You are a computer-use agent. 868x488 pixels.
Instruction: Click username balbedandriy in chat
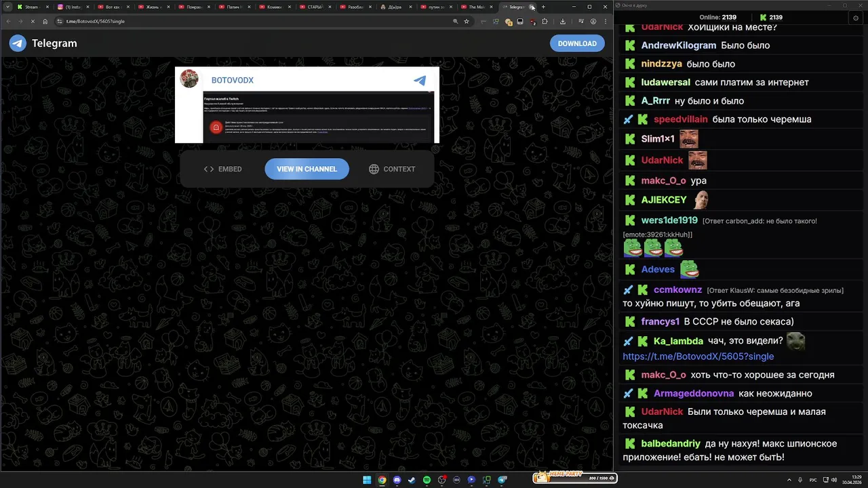(x=671, y=444)
